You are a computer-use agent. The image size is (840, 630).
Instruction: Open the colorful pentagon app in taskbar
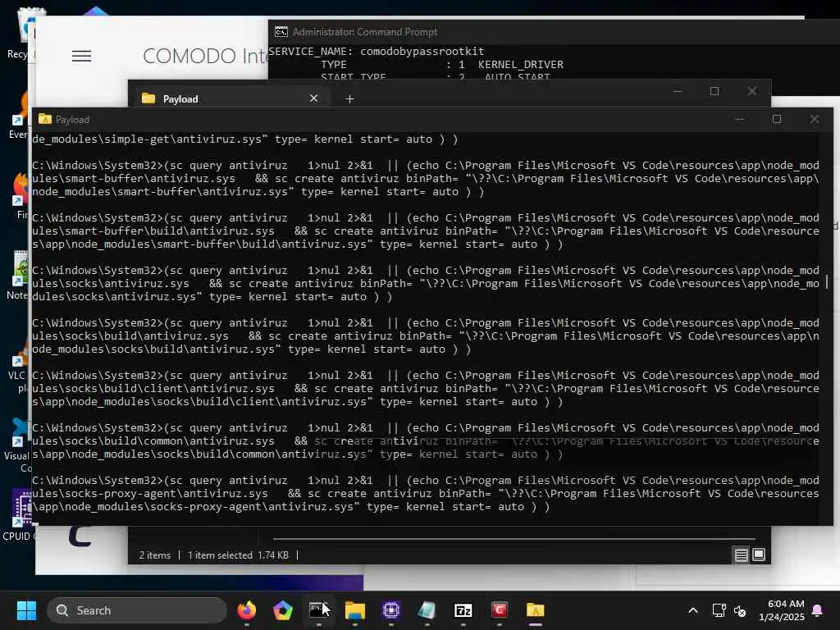(x=282, y=610)
